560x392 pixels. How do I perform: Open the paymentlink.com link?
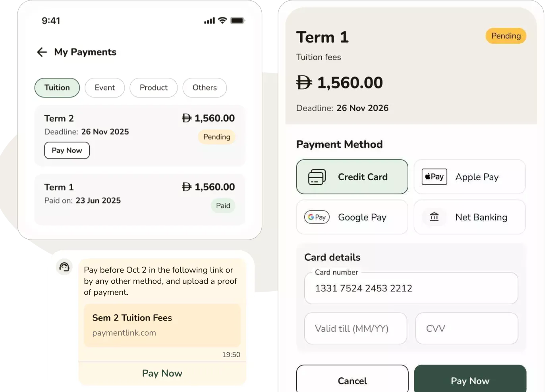coord(124,332)
